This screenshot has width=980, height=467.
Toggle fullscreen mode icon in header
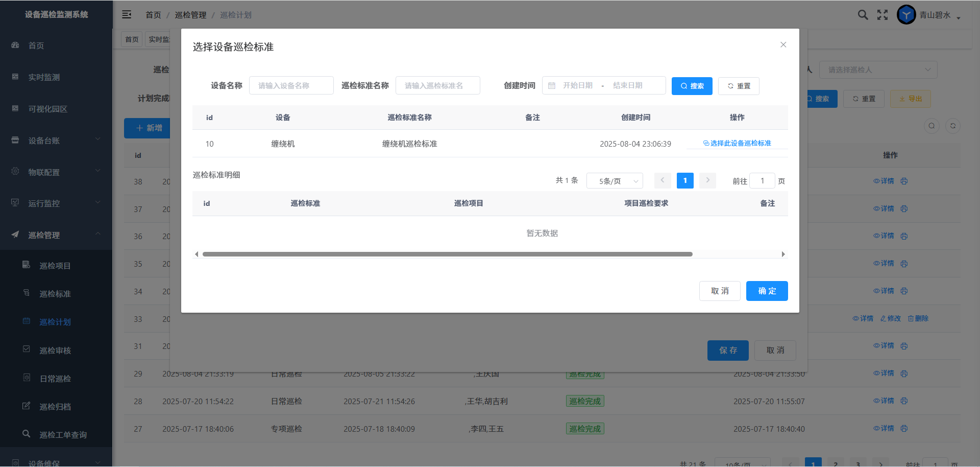coord(883,15)
